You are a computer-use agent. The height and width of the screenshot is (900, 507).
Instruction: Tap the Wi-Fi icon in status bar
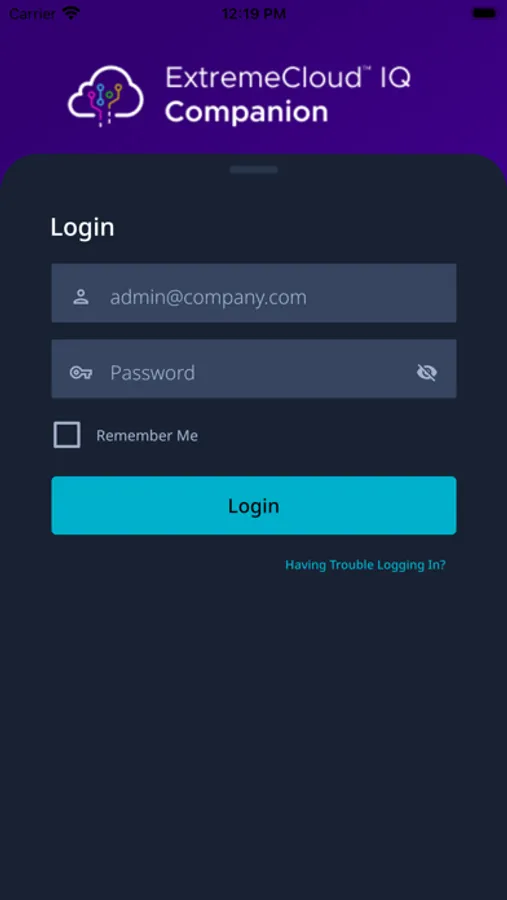click(x=71, y=13)
